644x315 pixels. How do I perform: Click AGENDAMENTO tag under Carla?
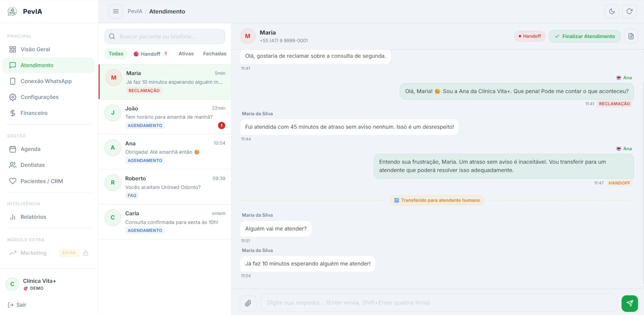pos(145,231)
